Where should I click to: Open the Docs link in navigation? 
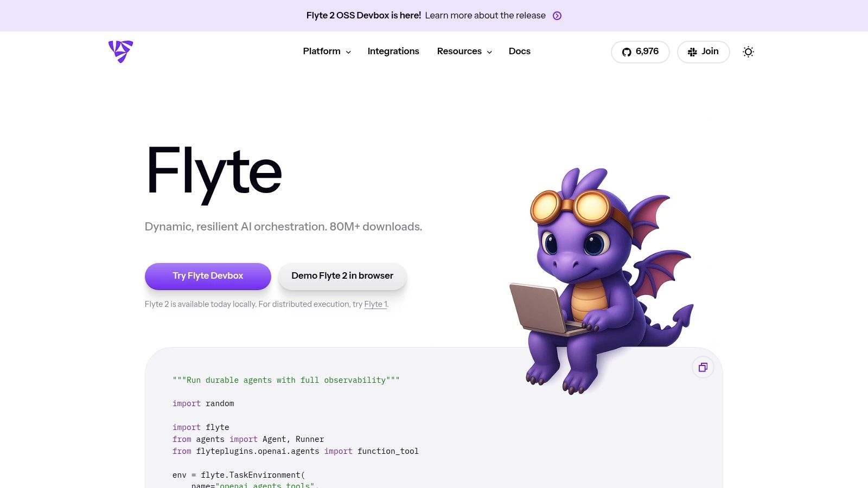[520, 52]
